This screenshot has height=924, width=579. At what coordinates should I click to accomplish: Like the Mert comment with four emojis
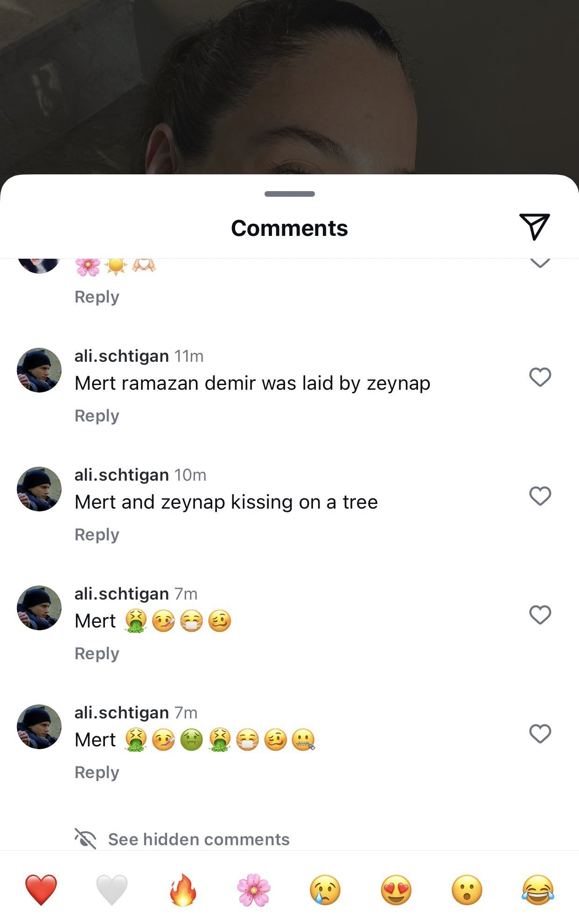click(540, 614)
